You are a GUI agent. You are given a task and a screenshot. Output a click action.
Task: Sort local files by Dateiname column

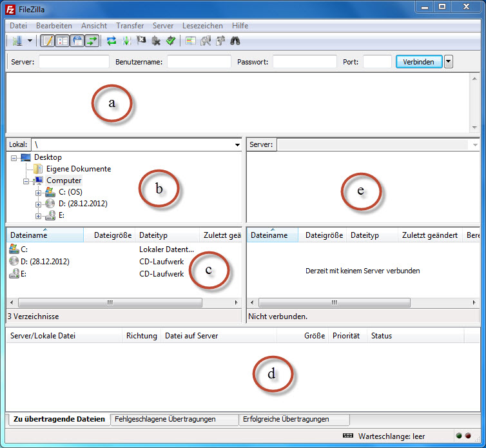(45, 235)
